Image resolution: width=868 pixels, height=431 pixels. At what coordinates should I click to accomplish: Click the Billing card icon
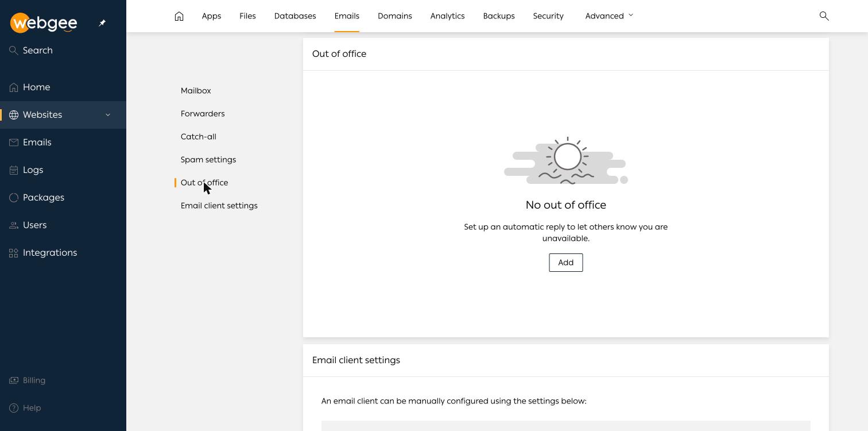click(14, 380)
